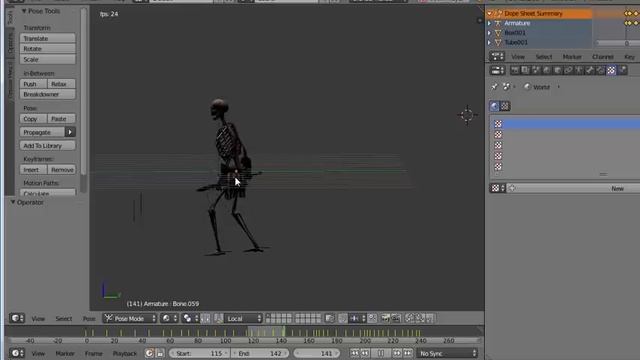This screenshot has height=360, width=640.
Task: Open the dope sheet Channel menu
Action: click(603, 57)
